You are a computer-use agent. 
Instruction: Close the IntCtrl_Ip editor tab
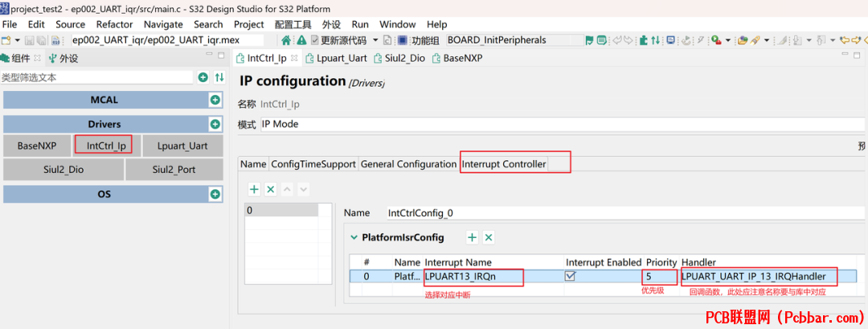pyautogui.click(x=293, y=57)
